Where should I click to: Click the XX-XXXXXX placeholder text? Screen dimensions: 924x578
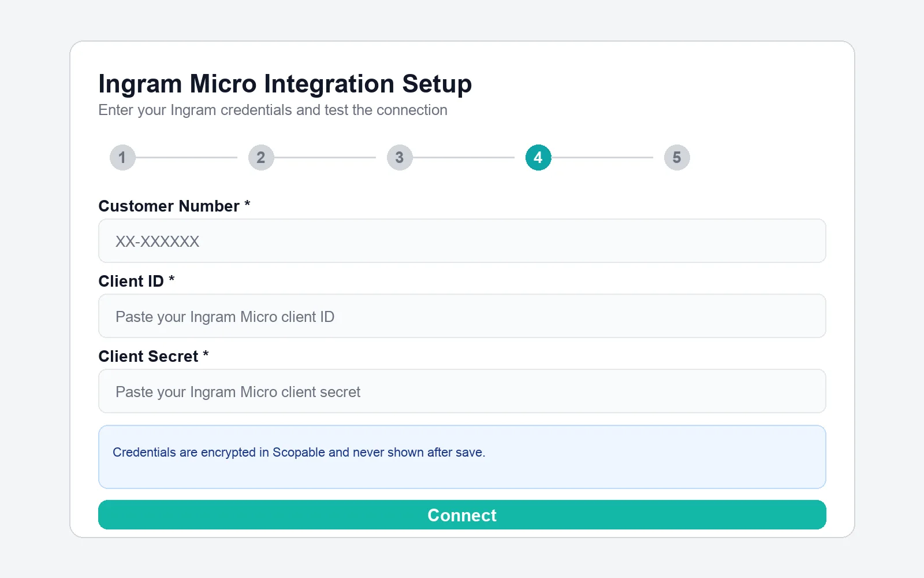(157, 241)
